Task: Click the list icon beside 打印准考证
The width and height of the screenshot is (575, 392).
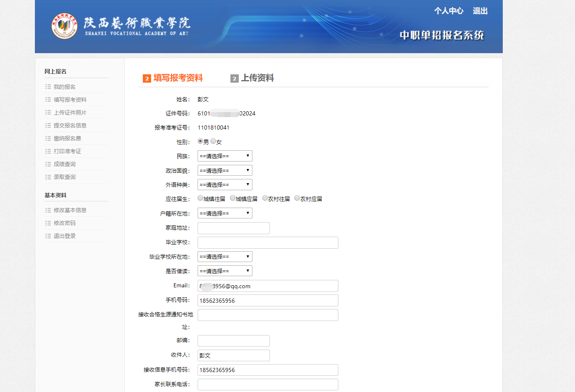Action: pyautogui.click(x=48, y=151)
